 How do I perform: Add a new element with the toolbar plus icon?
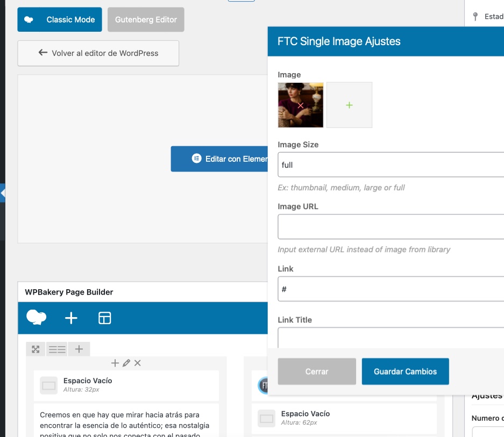71,318
